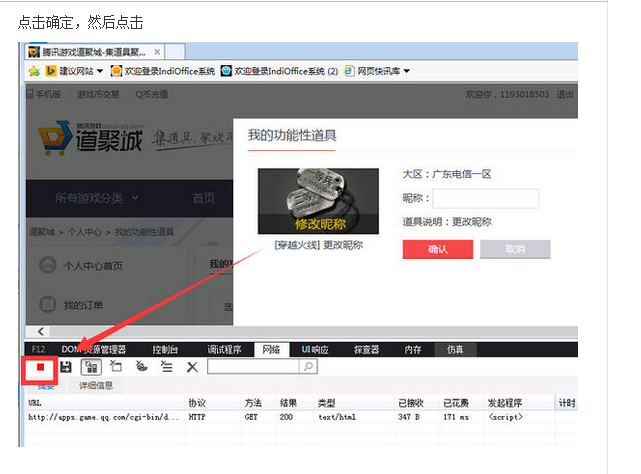The width and height of the screenshot is (641, 474).
Task: Click the horizontal scrollbar left arrow
Action: coord(40,332)
